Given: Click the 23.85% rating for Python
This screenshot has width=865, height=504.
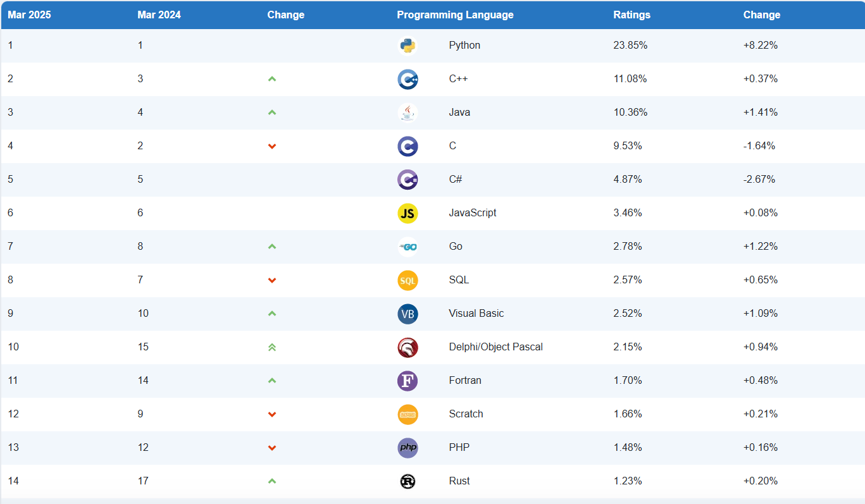Looking at the screenshot, I should (630, 46).
